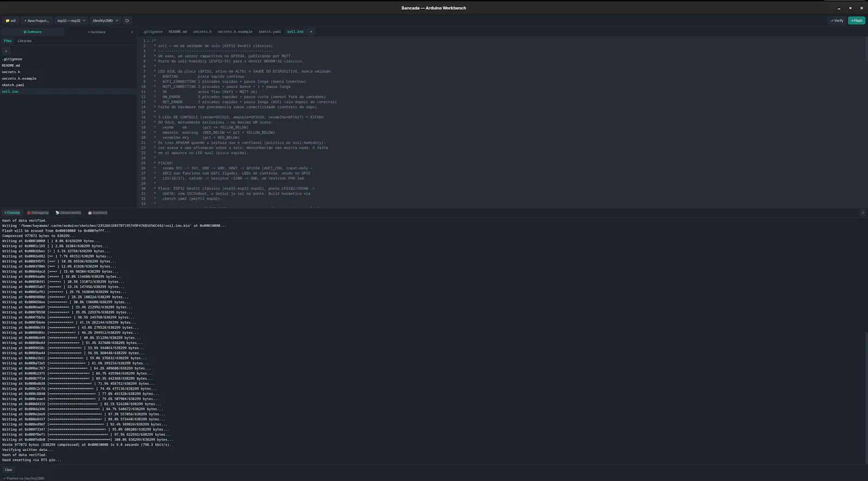Open README.md in the file list
The height and width of the screenshot is (481, 868).
(x=68, y=65)
